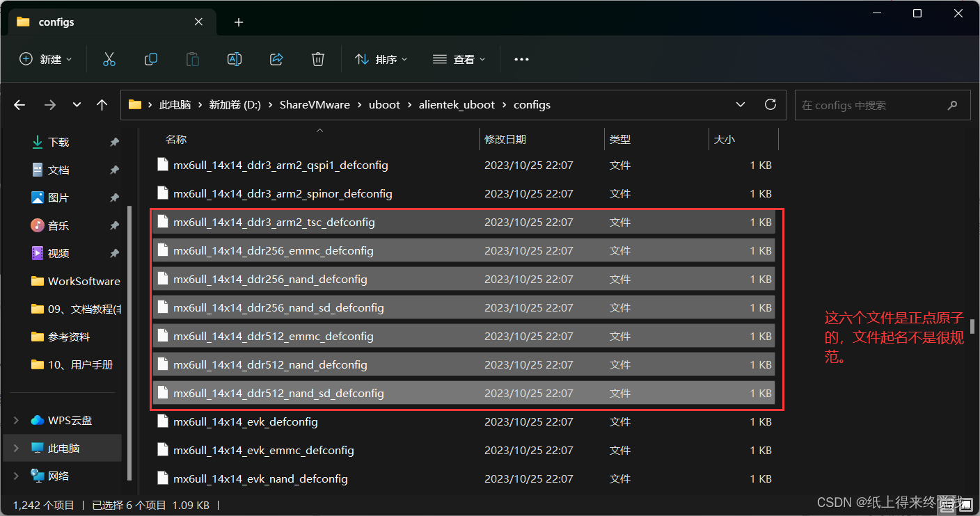Sort by 类型 column header
This screenshot has height=516, width=980.
tap(620, 139)
